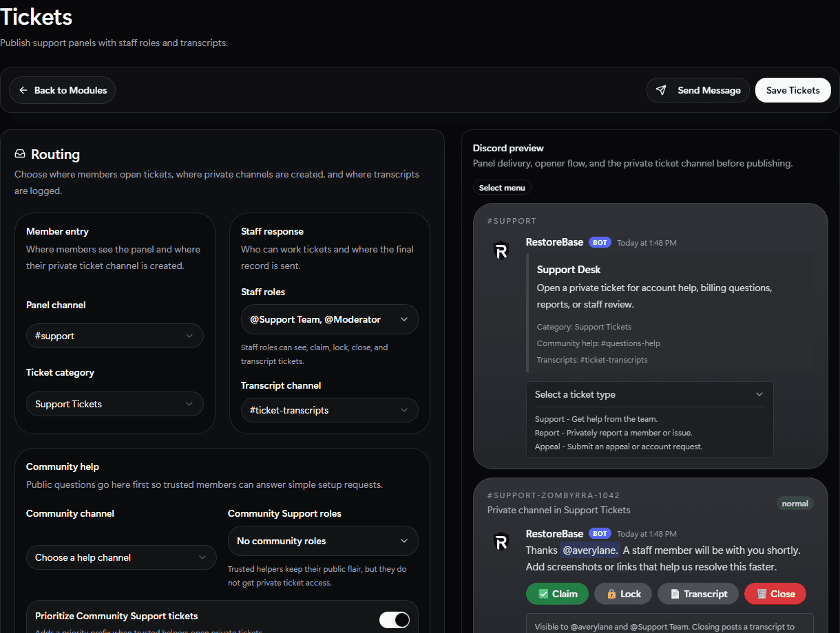This screenshot has width=840, height=633.
Task: Click 'Transcripts: #ticket-transcripts' embed line
Action: pos(592,360)
